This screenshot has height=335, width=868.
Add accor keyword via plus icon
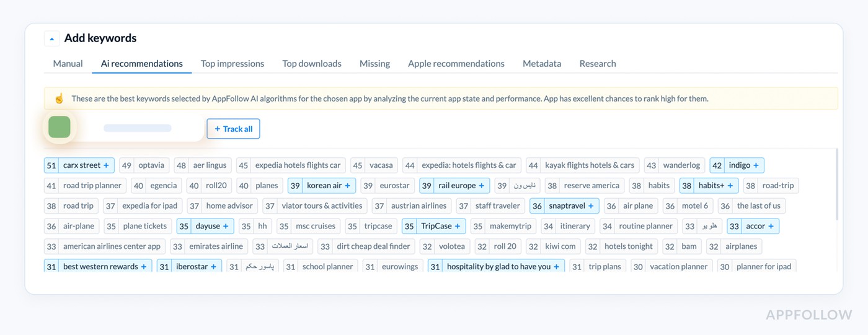[x=771, y=226]
